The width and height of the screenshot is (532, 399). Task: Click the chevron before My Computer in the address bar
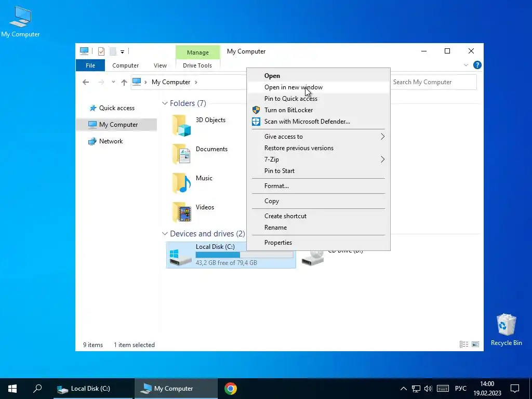pyautogui.click(x=145, y=82)
